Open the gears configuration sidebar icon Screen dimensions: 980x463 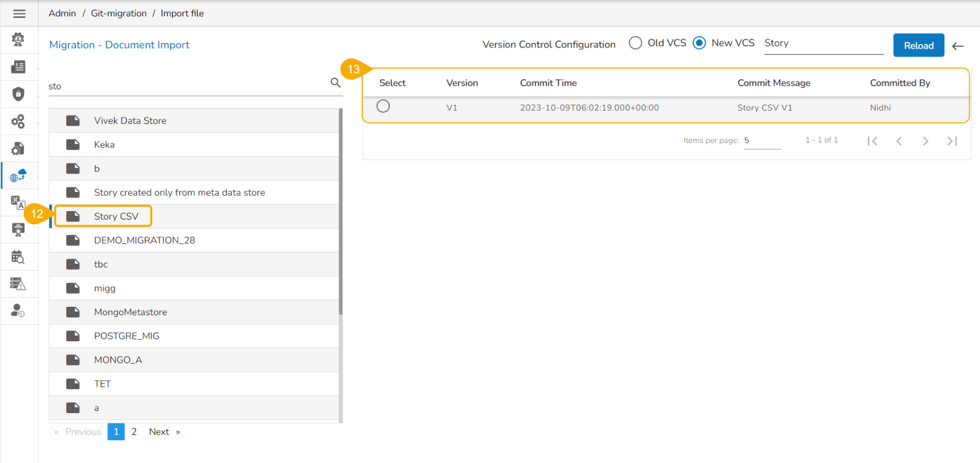click(18, 121)
